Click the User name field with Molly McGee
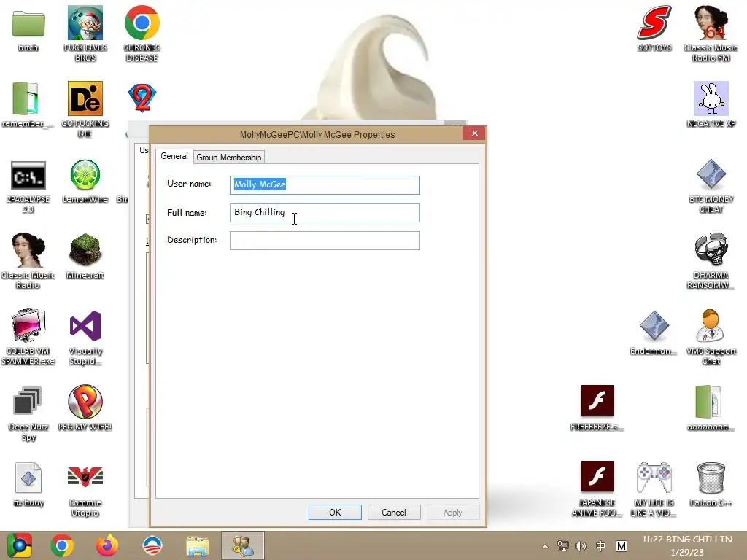747x560 pixels. click(x=325, y=184)
